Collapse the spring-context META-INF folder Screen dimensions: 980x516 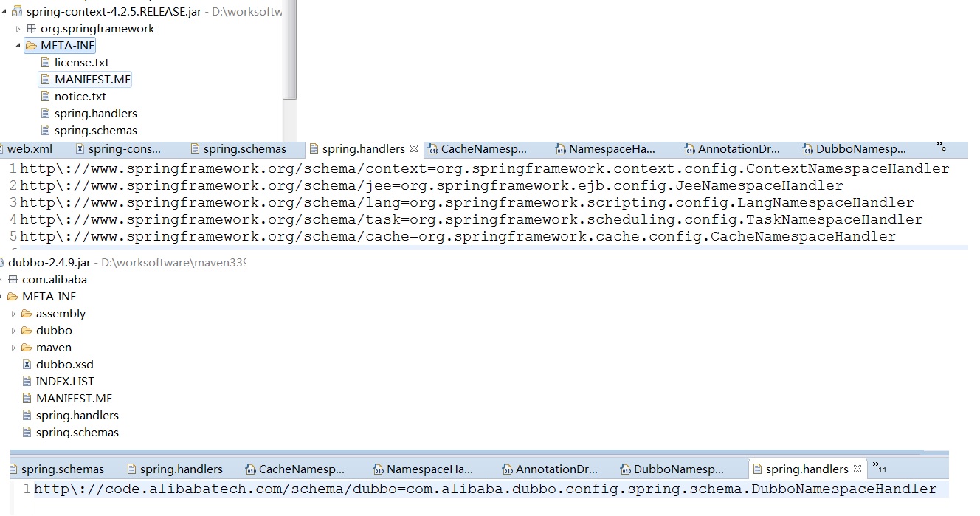coord(18,46)
